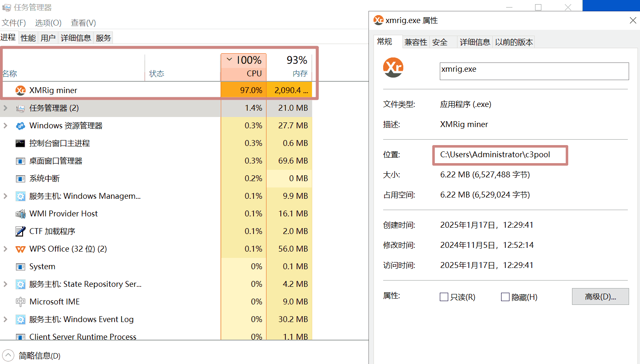Click the CTF 加载程序 icon
This screenshot has height=364, width=640.
[x=20, y=231]
